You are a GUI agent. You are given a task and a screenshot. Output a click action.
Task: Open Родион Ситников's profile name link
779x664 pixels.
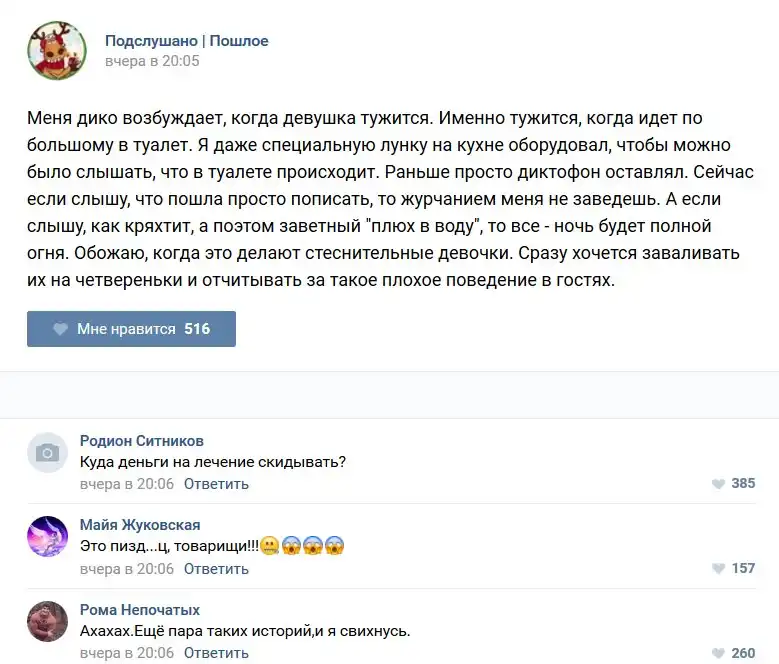(141, 441)
